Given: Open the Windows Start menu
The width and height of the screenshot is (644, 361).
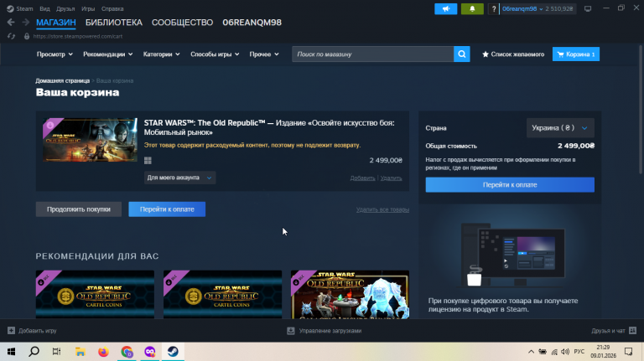Looking at the screenshot, I should 11,352.
